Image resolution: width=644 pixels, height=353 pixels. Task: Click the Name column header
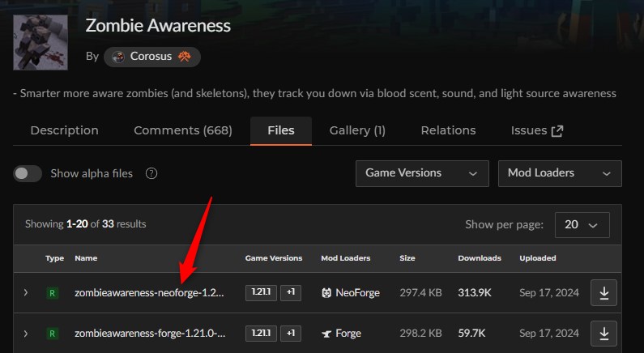pyautogui.click(x=86, y=258)
